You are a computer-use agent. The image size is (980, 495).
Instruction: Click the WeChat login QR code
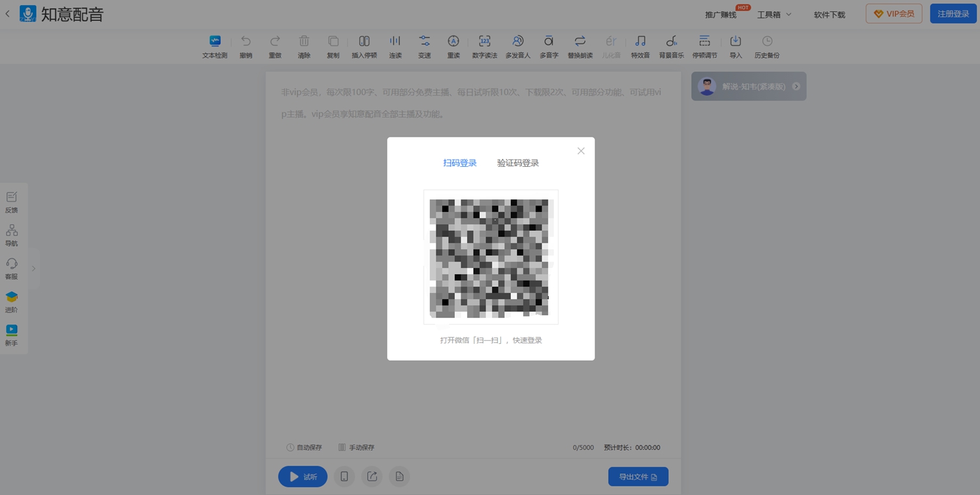pyautogui.click(x=491, y=257)
